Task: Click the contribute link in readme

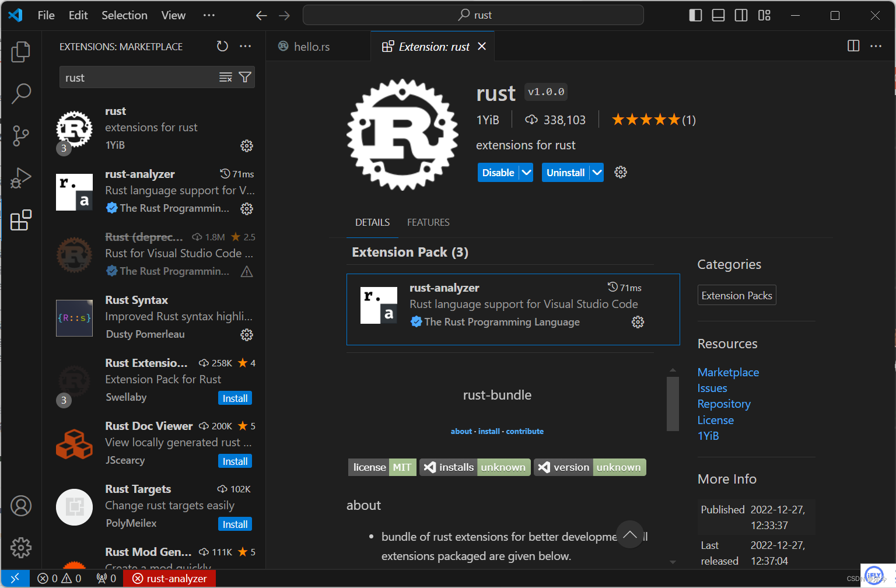Action: [x=524, y=431]
